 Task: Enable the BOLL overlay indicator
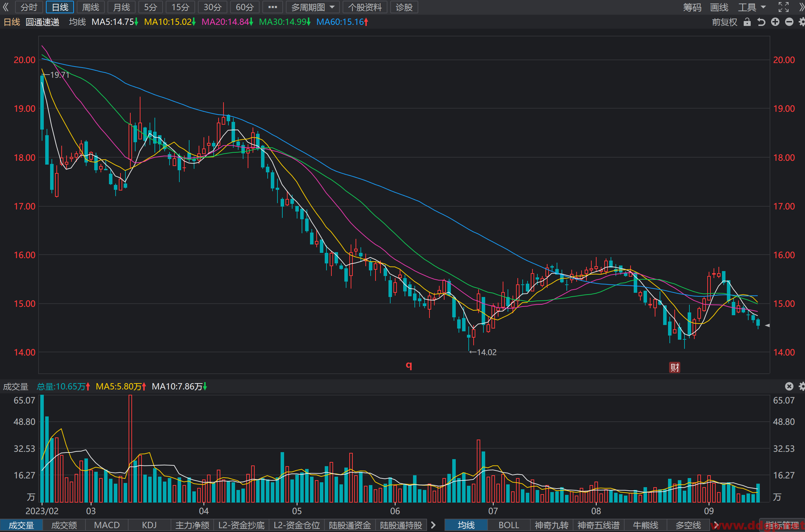pyautogui.click(x=509, y=525)
